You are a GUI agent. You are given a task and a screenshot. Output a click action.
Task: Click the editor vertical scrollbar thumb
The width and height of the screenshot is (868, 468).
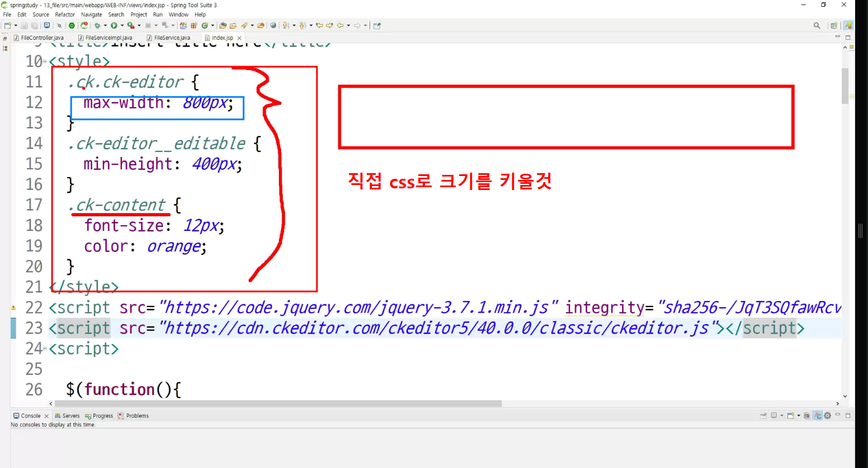[x=845, y=86]
